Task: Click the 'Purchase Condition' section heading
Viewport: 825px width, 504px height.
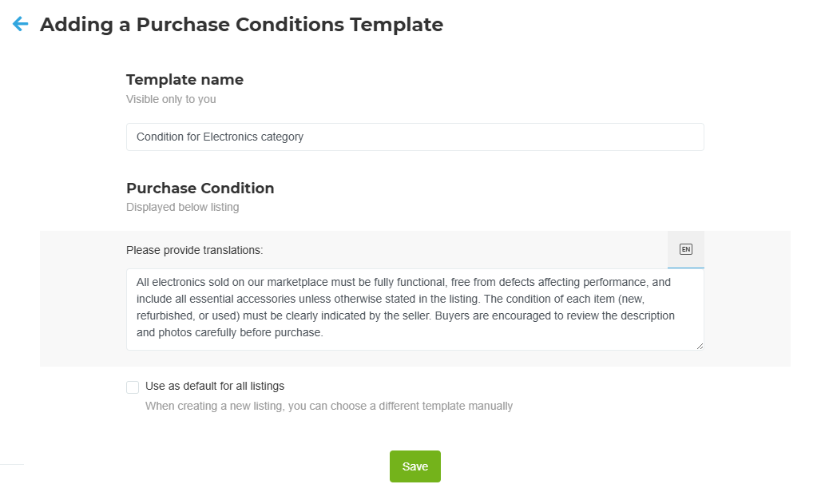Action: (200, 189)
